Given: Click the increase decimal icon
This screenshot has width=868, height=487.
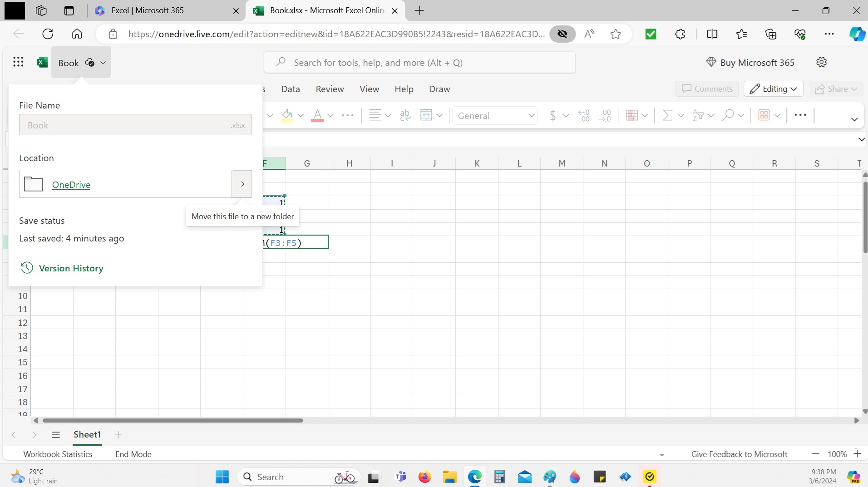Looking at the screenshot, I should coord(584,115).
